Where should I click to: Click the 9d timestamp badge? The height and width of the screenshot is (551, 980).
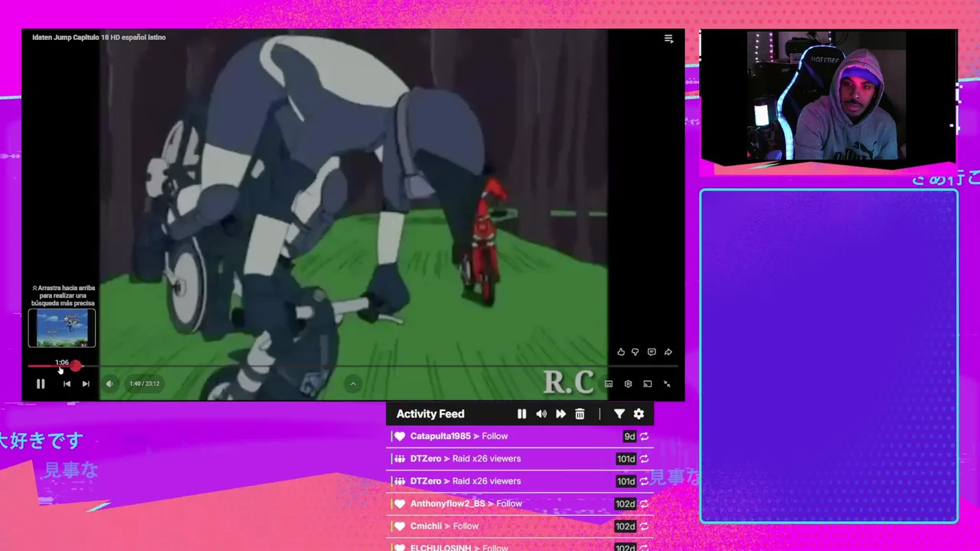click(x=629, y=436)
